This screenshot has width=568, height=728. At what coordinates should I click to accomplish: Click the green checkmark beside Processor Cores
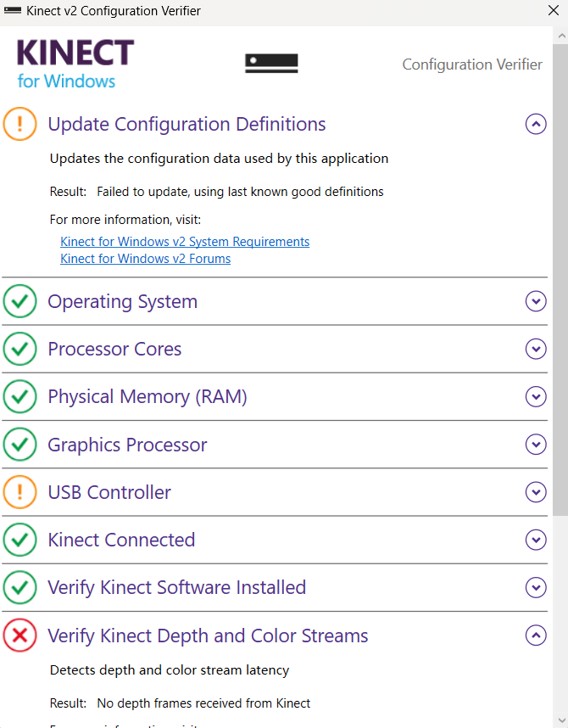click(20, 349)
